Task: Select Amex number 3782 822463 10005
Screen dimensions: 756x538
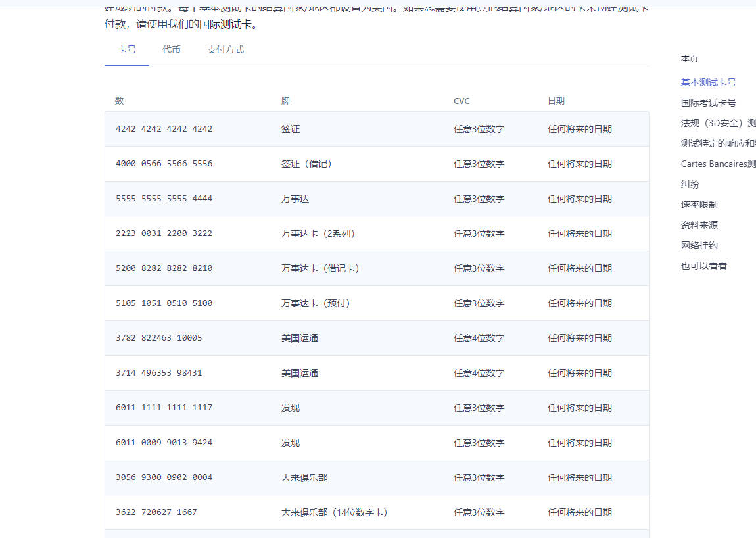Action: (158, 338)
